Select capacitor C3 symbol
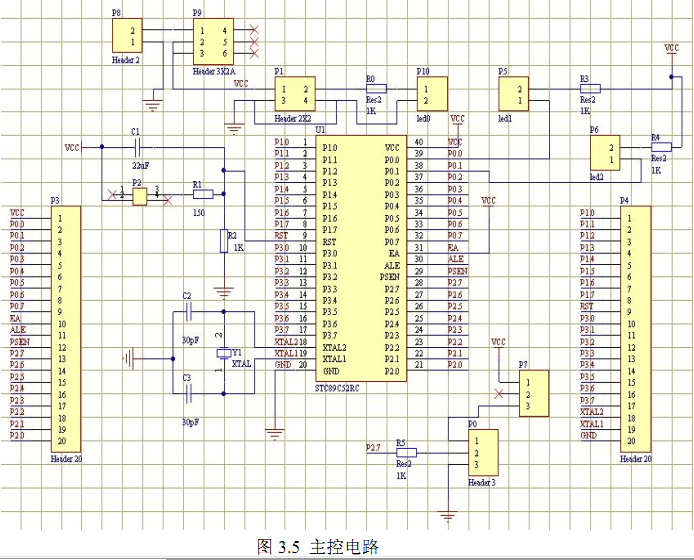Image resolution: width=694 pixels, height=560 pixels. point(188,394)
